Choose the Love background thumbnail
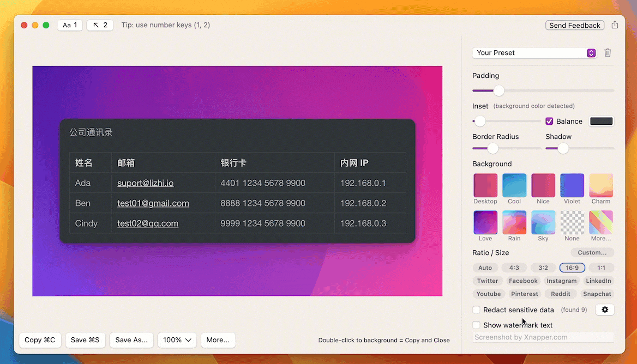This screenshot has height=364, width=637. pos(485,222)
